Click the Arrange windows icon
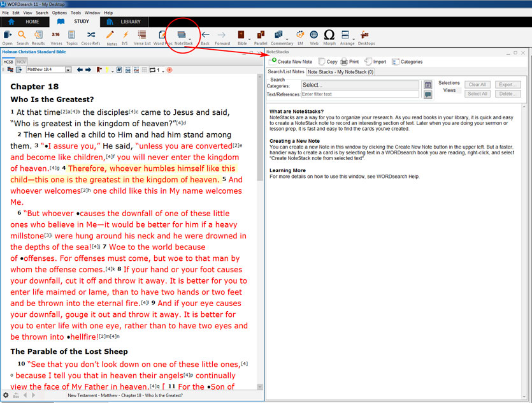This screenshot has width=532, height=403. point(345,35)
